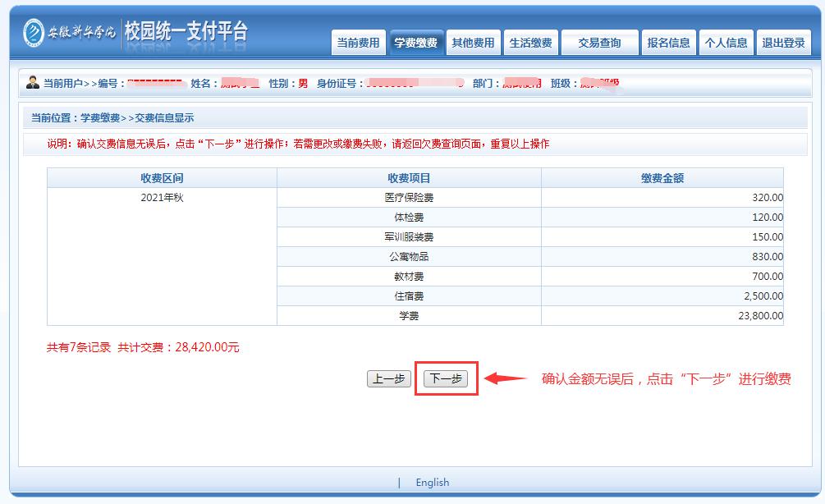Open the 交易查询 tab
The width and height of the screenshot is (825, 504).
point(599,44)
